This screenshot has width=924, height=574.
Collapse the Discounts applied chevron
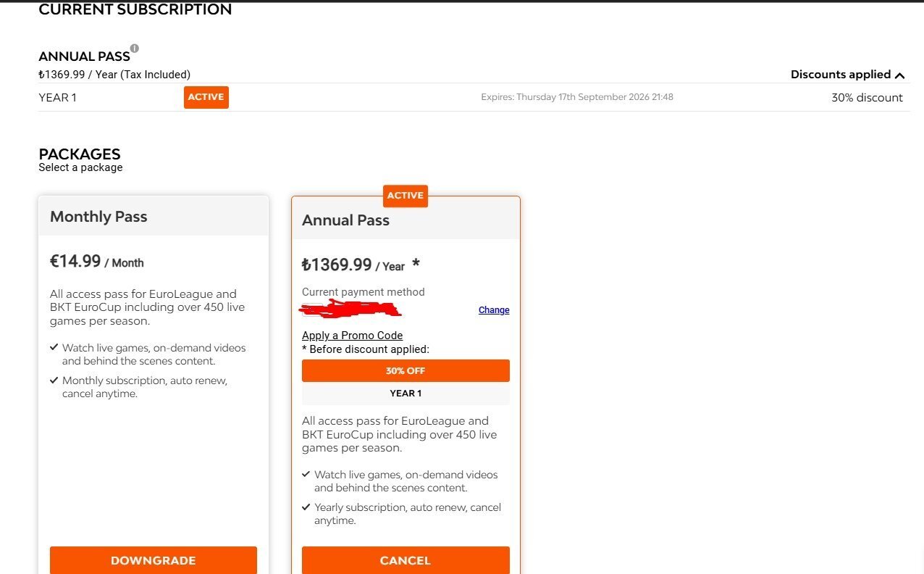coord(900,75)
